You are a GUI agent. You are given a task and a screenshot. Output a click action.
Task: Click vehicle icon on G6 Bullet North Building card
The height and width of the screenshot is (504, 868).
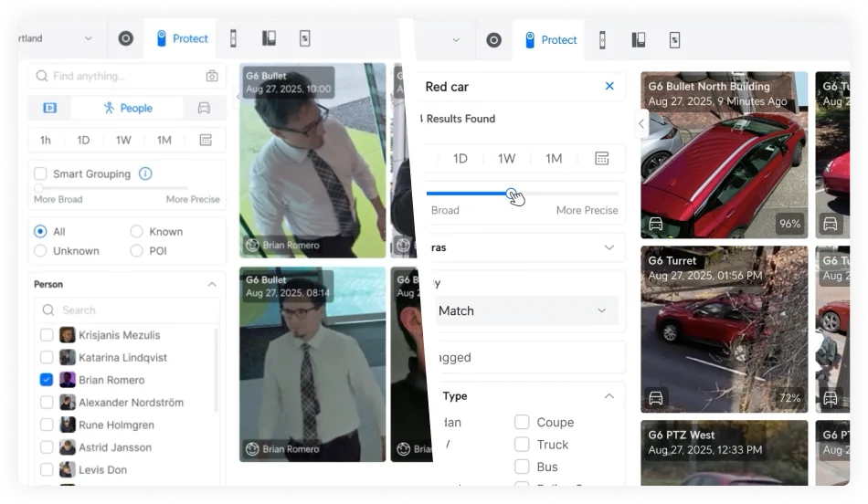(x=656, y=224)
